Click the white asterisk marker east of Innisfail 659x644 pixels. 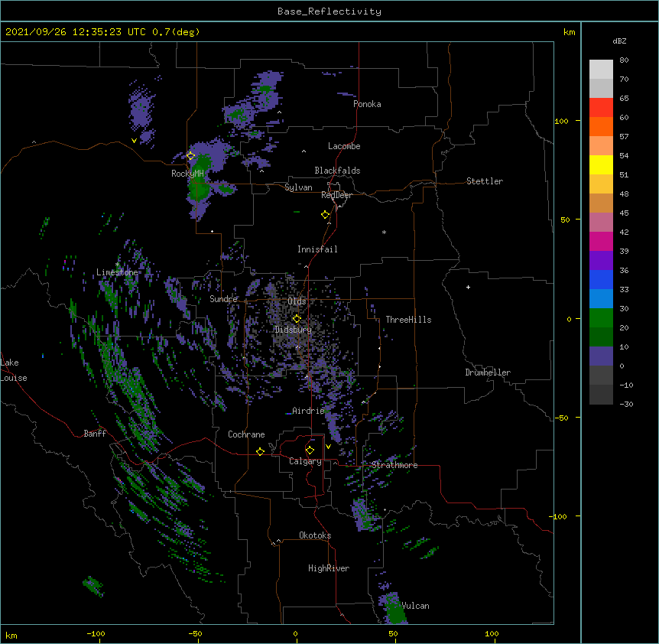pyautogui.click(x=384, y=232)
